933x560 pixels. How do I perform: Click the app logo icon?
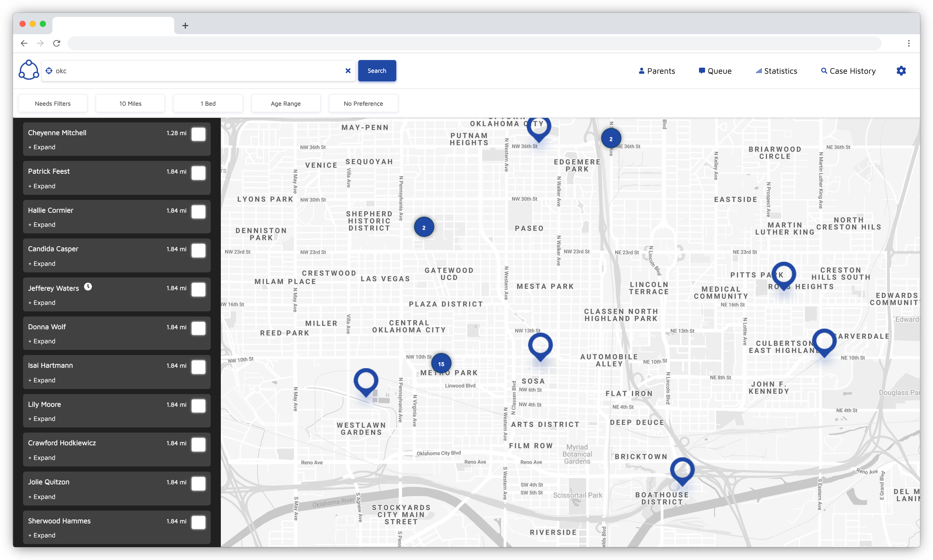pyautogui.click(x=29, y=70)
